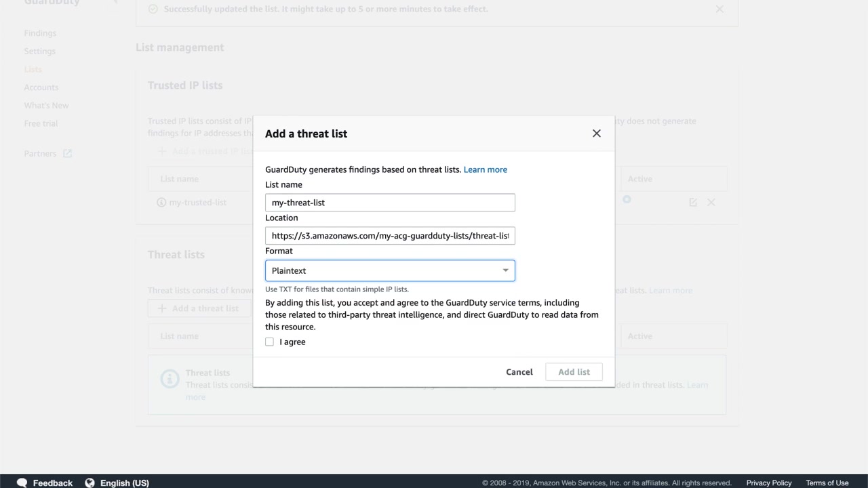This screenshot has width=868, height=488.
Task: Close the Add a threat list dialog
Action: coord(597,134)
